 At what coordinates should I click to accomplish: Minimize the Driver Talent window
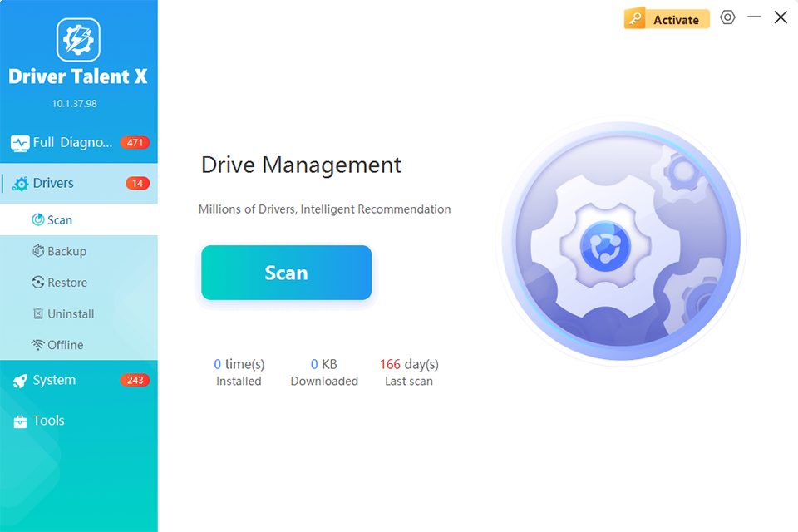754,17
